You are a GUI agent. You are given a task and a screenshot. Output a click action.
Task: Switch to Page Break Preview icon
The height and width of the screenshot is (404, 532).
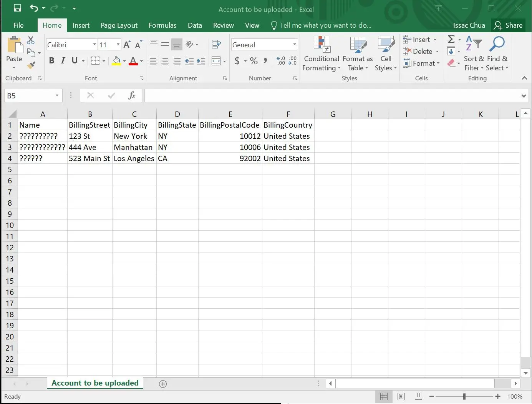418,396
